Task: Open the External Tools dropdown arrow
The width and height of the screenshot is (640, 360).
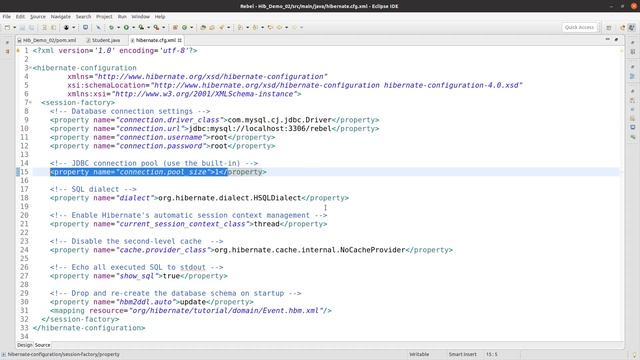Action: pyautogui.click(x=164, y=27)
